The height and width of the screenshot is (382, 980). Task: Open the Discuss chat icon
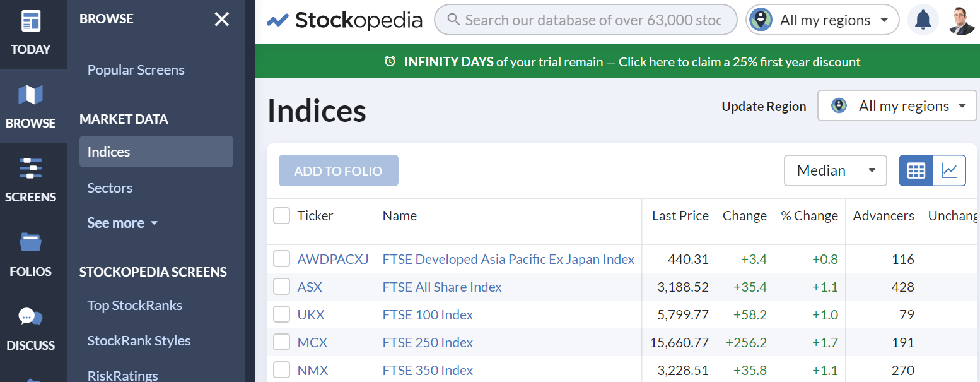tap(30, 316)
